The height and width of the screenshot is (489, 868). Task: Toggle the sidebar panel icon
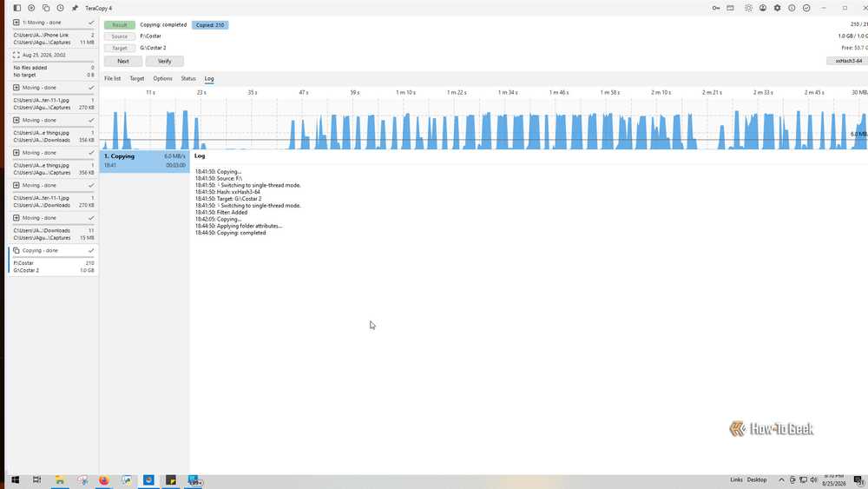point(17,9)
